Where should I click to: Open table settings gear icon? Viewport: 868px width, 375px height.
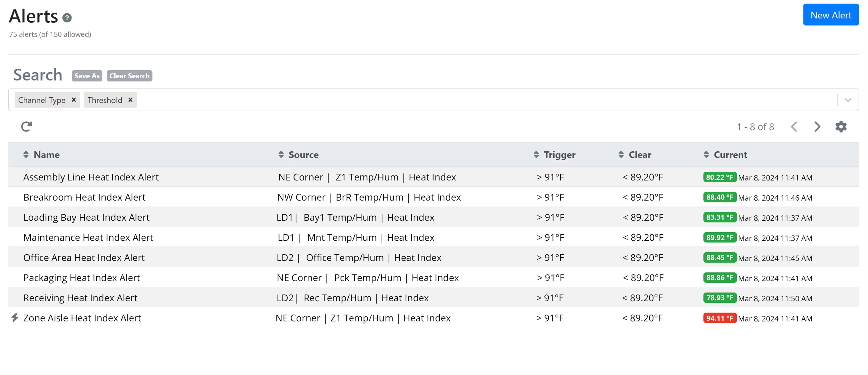tap(841, 127)
